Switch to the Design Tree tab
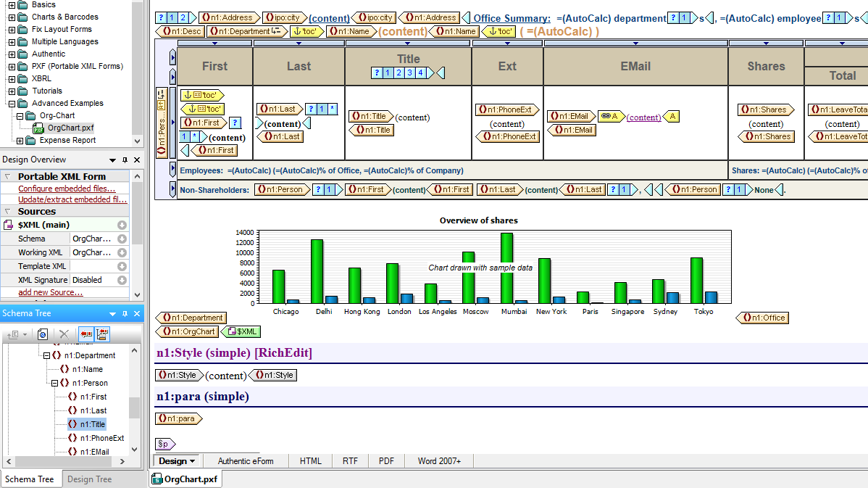 pyautogui.click(x=89, y=479)
